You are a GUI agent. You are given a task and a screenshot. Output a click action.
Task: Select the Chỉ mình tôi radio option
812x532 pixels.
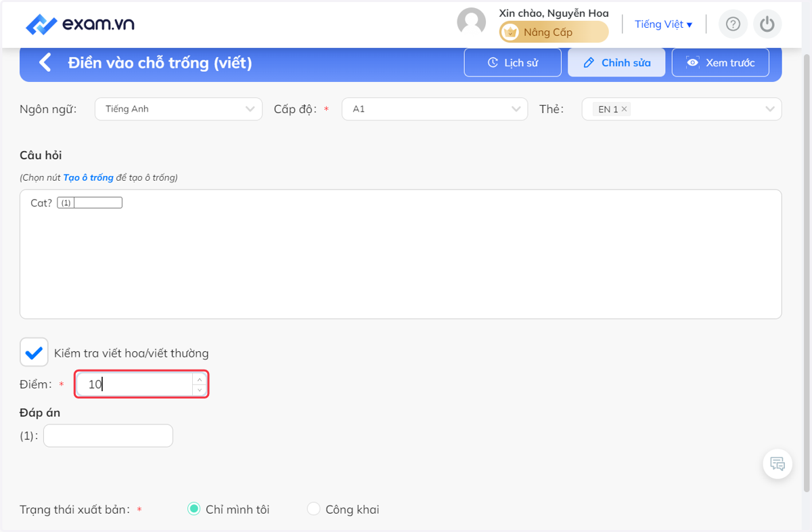194,509
